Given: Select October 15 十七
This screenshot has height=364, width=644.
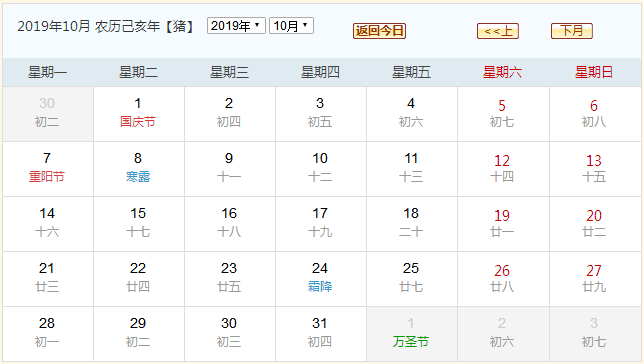Looking at the screenshot, I should click(x=139, y=224).
